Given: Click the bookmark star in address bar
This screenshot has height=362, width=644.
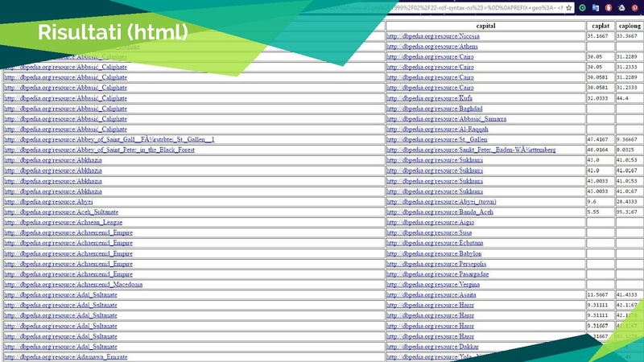Looking at the screenshot, I should tap(569, 8).
